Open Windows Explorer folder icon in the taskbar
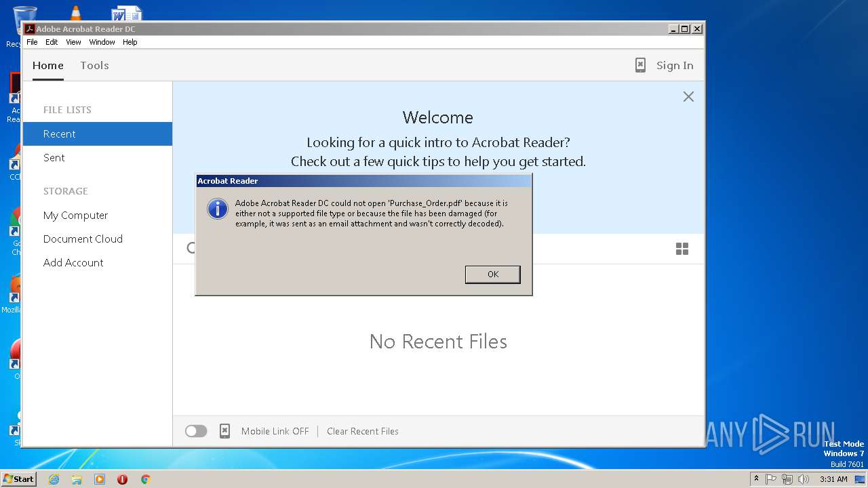The height and width of the screenshot is (488, 868). click(77, 479)
